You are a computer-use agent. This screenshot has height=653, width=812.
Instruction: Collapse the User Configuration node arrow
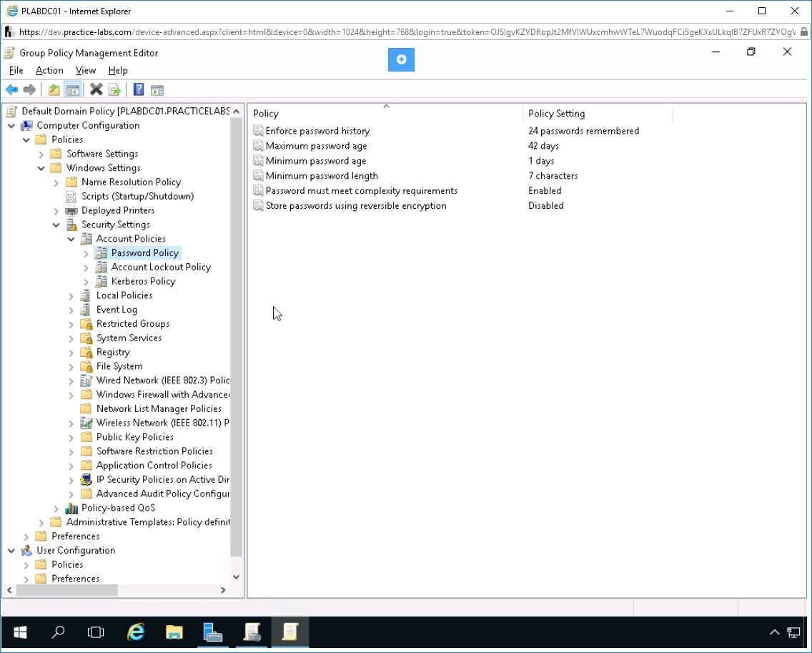pos(11,551)
